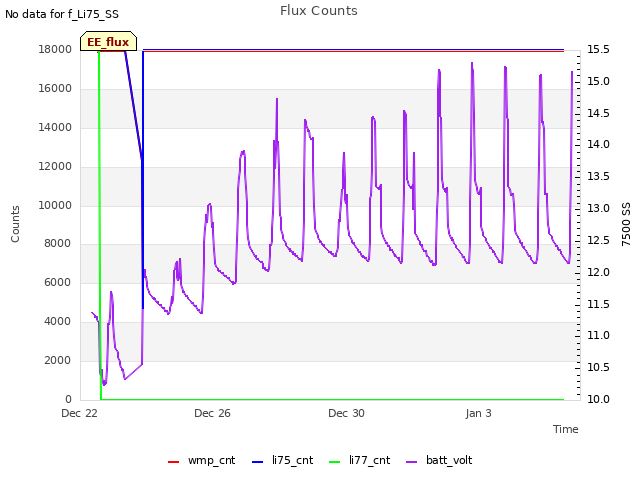This screenshot has width=640, height=480.
Task: Click the 7500 SS right axis label
Action: coord(626,224)
